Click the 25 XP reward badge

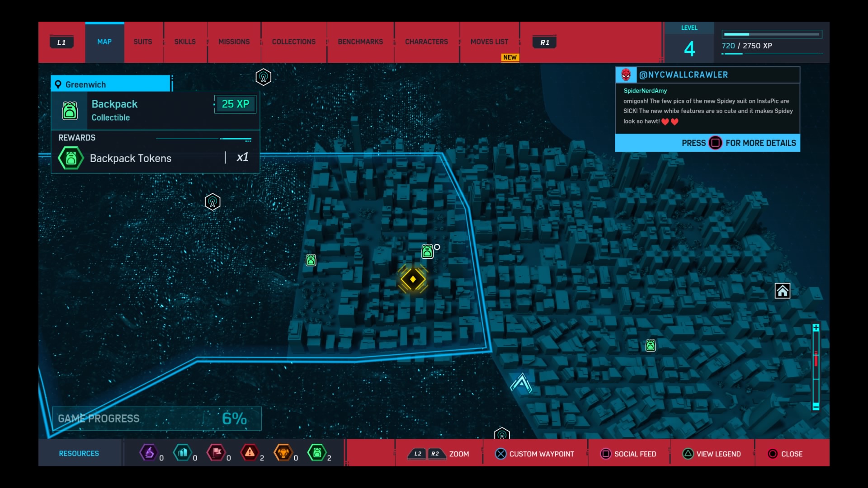tap(235, 104)
